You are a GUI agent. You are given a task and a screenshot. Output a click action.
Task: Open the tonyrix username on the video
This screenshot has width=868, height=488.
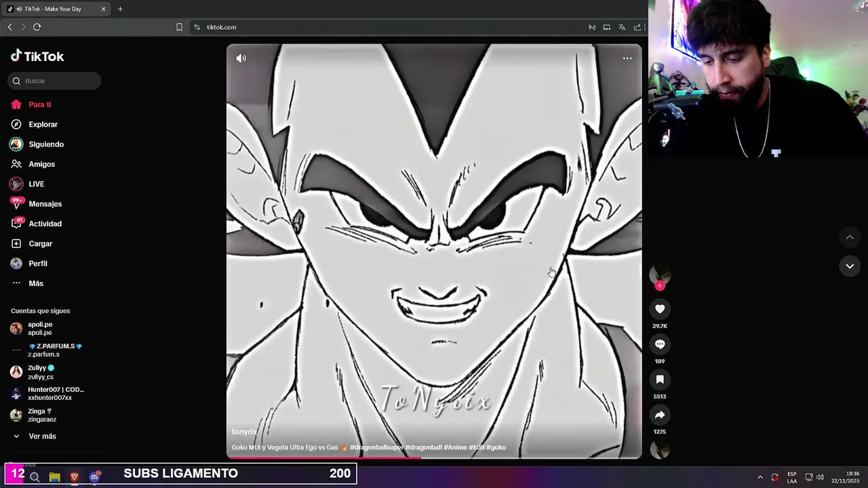tap(244, 432)
